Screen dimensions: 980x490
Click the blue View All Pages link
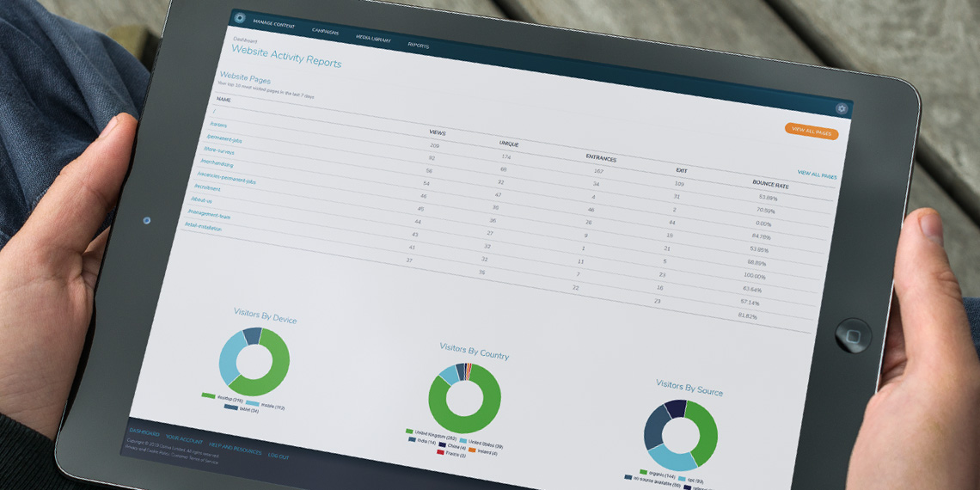click(x=817, y=175)
